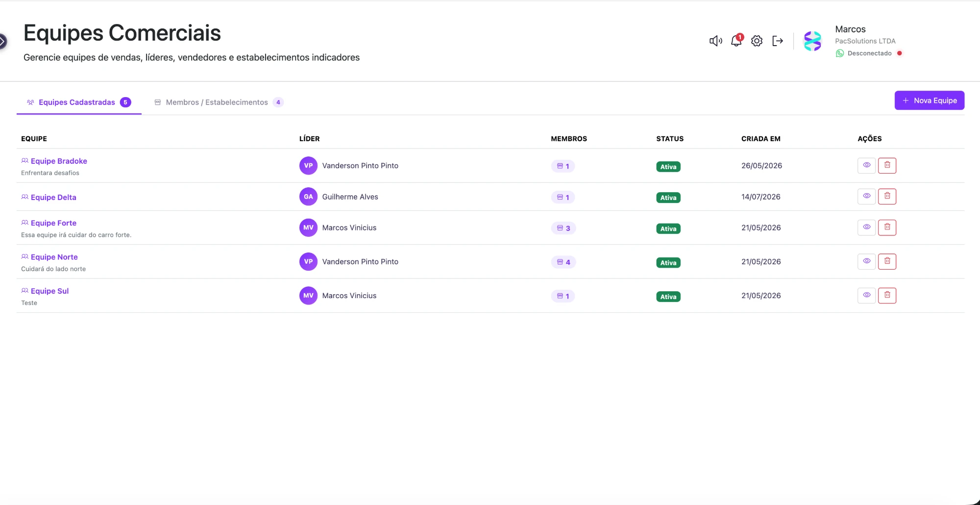Expand the sidebar arrow

(2, 42)
